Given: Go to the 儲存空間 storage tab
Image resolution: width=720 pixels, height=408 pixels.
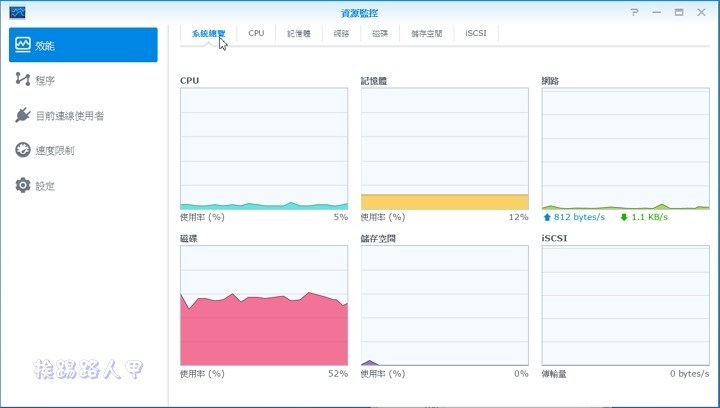Looking at the screenshot, I should point(426,33).
